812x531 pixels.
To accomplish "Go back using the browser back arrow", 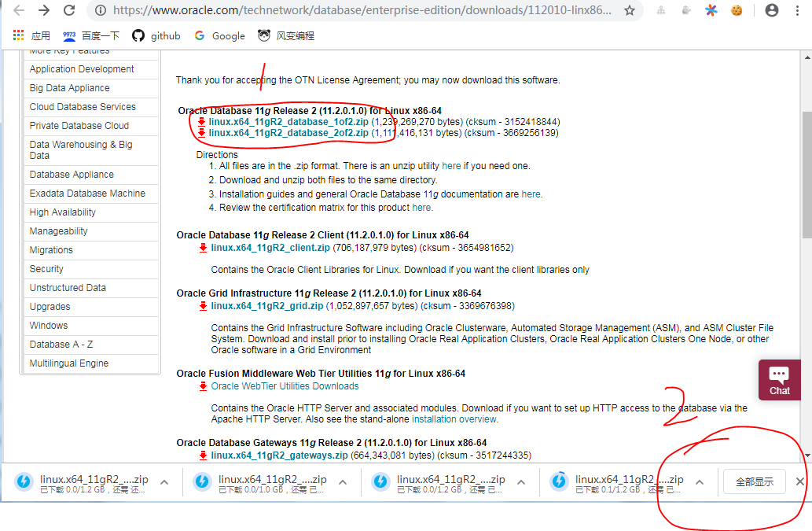I will [x=19, y=10].
